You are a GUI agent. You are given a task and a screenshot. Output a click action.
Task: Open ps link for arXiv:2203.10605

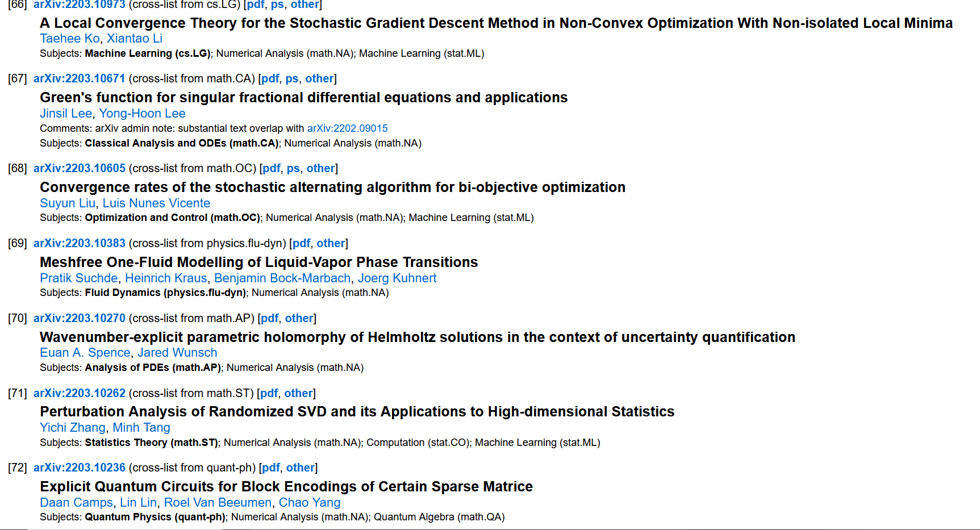pos(293,168)
